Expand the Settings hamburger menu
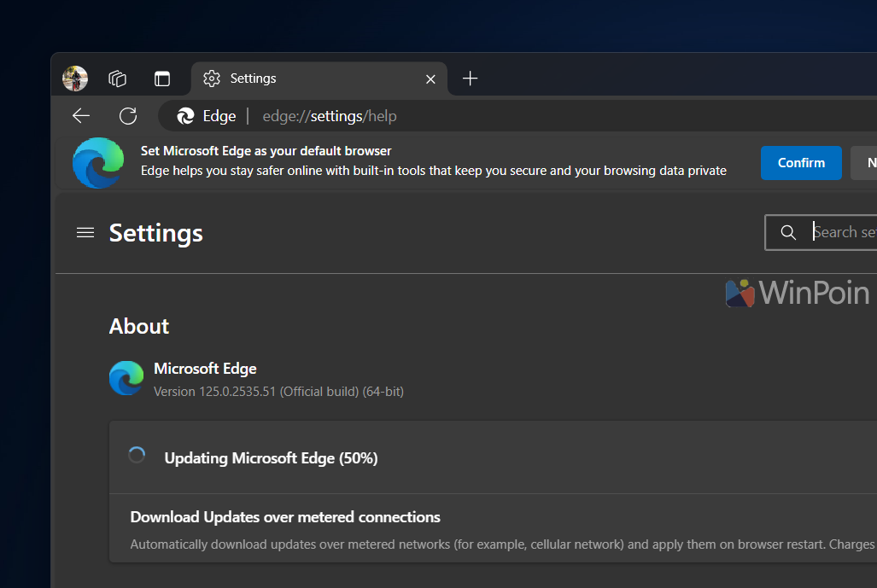 click(x=85, y=232)
